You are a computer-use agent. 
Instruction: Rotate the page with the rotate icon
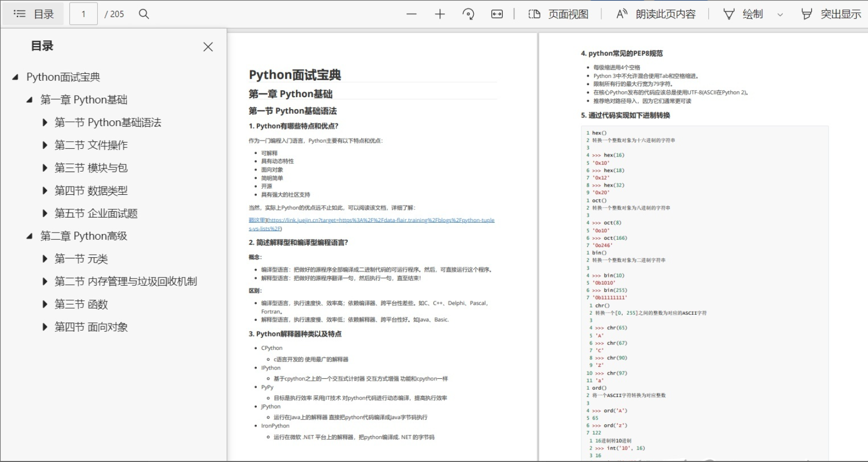click(x=468, y=14)
